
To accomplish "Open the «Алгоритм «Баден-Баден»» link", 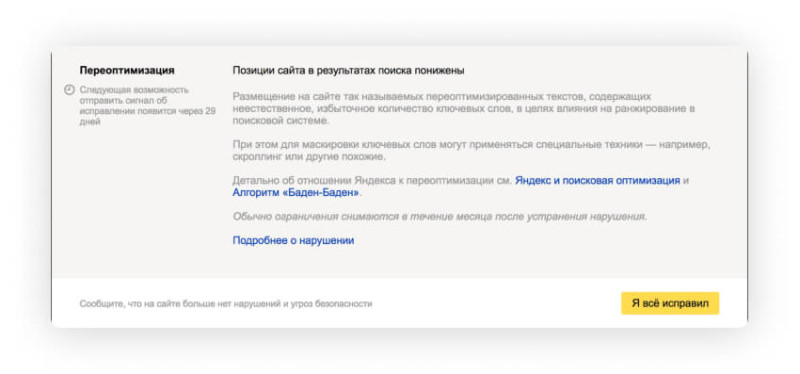I will [296, 193].
